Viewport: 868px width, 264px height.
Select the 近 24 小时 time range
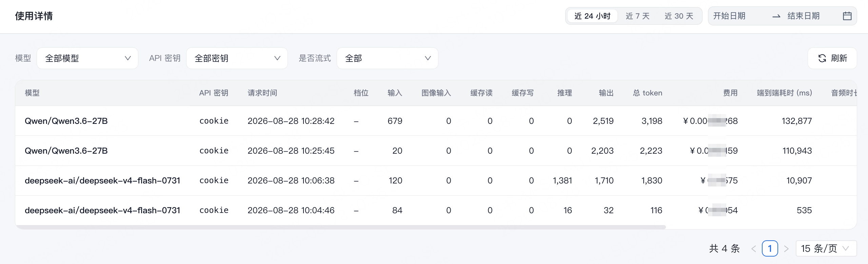(x=592, y=16)
